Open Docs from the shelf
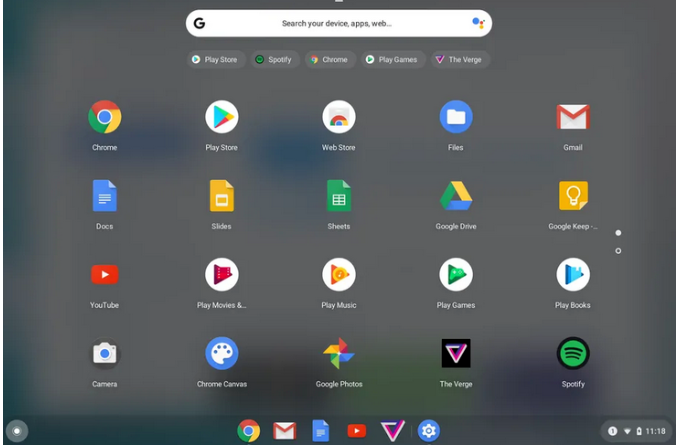 coord(320,431)
